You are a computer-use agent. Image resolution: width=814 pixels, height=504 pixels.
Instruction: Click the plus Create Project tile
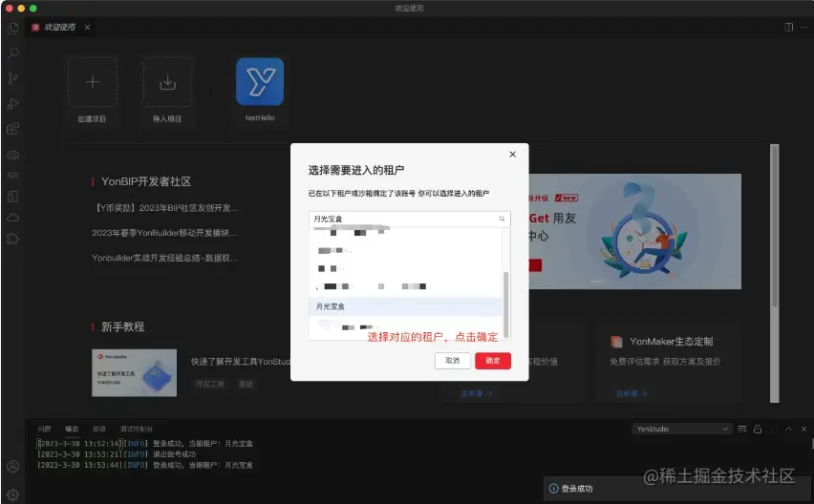[93, 82]
